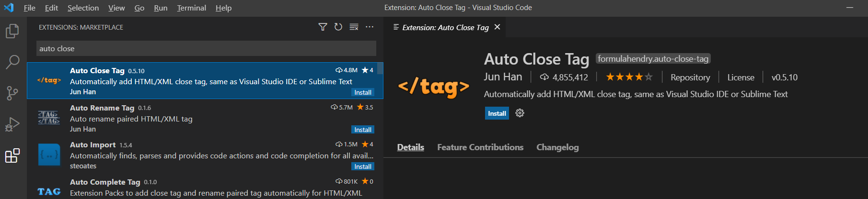Click the star rating in extension details
The height and width of the screenshot is (199, 868).
(x=629, y=77)
